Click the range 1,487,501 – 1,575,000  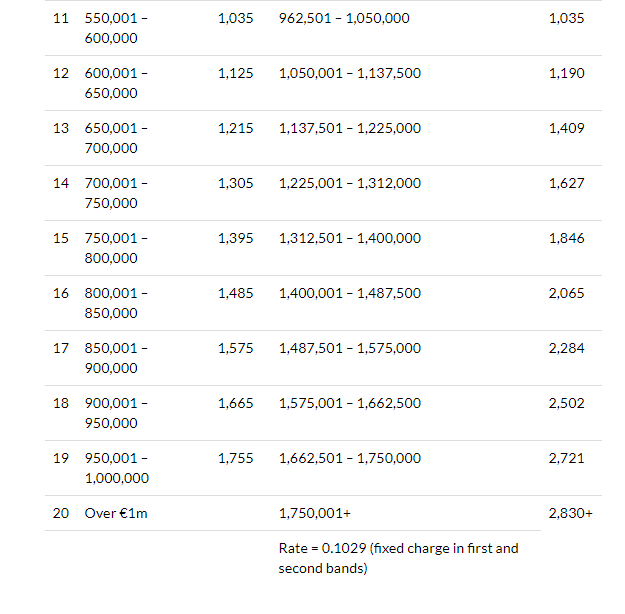(x=349, y=348)
